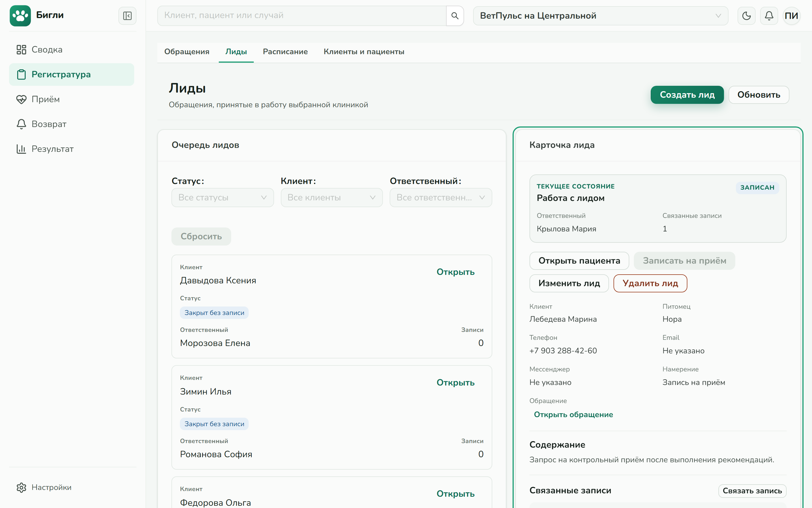Click the Связать запись button
Screen dimensions: 812x508
(752, 491)
